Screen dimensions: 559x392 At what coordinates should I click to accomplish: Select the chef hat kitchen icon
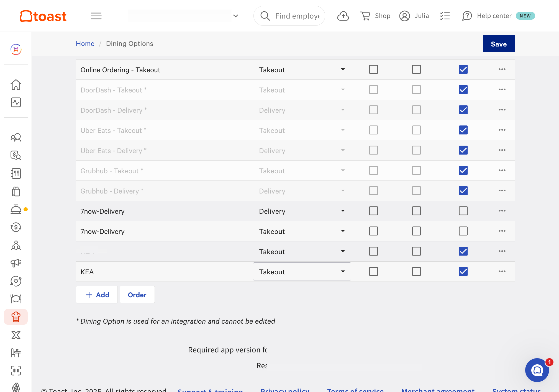[x=16, y=317]
